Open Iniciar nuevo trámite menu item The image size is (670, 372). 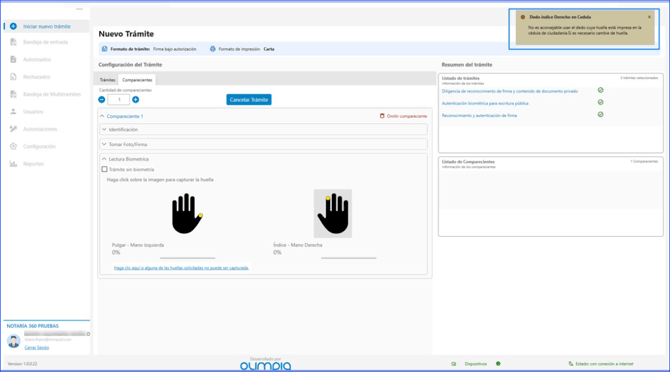pos(47,26)
